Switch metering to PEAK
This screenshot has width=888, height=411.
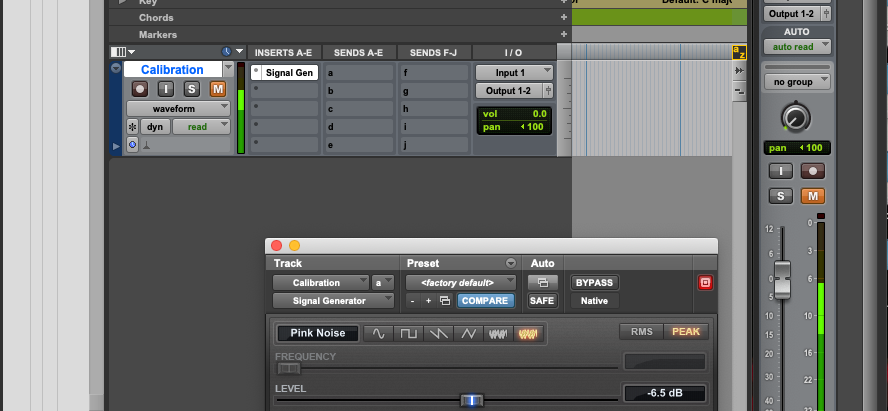tap(686, 332)
